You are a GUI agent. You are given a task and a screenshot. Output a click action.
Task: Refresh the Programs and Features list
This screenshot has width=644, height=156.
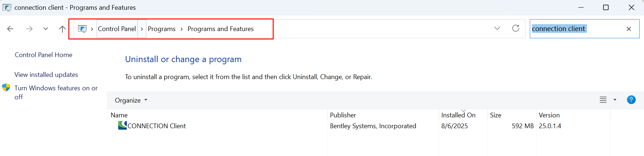click(x=516, y=29)
